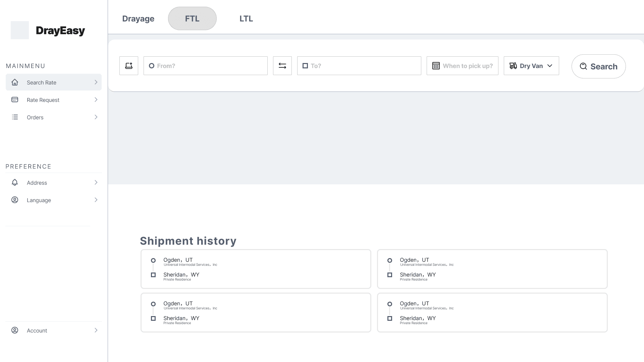
Task: Click the home icon beside Search Rate
Action: click(x=15, y=82)
